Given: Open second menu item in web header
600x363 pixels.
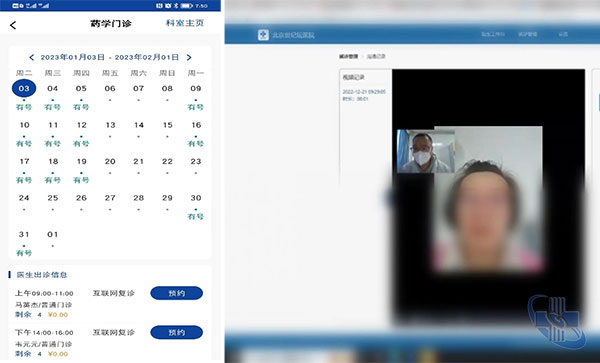Looking at the screenshot, I should 528,34.
